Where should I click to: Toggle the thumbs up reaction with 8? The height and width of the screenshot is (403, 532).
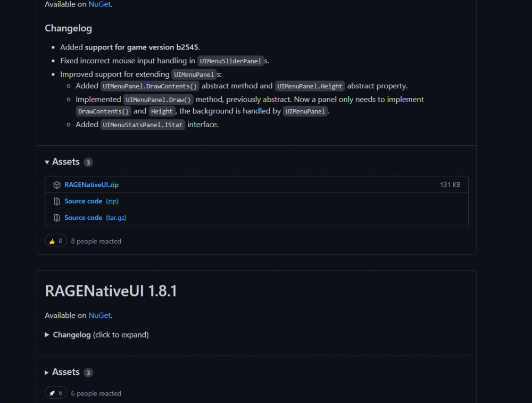(56, 241)
